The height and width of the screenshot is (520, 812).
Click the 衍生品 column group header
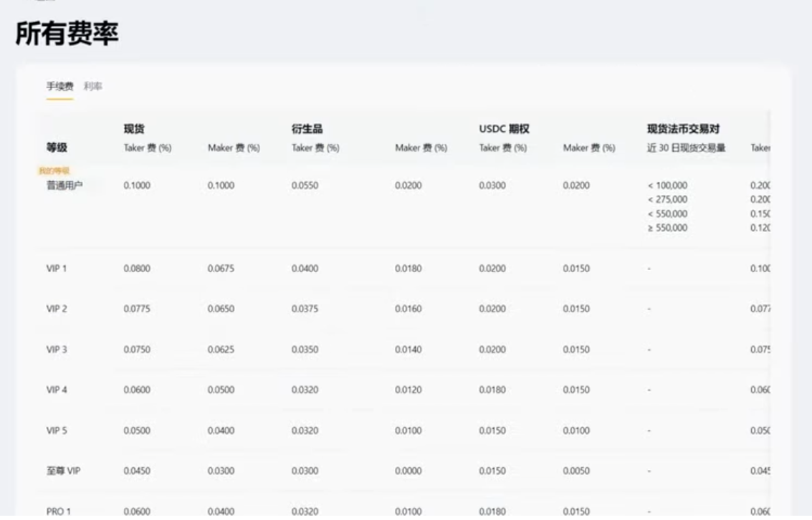coord(307,129)
